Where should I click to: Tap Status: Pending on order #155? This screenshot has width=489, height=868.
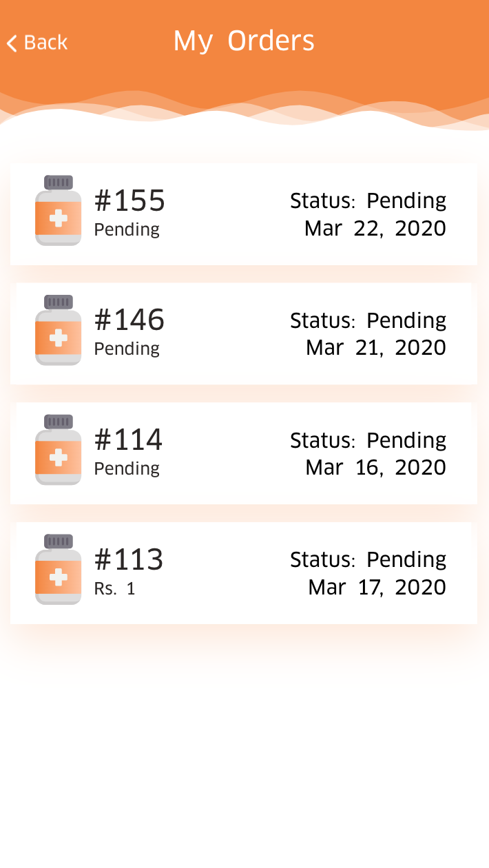pyautogui.click(x=368, y=201)
